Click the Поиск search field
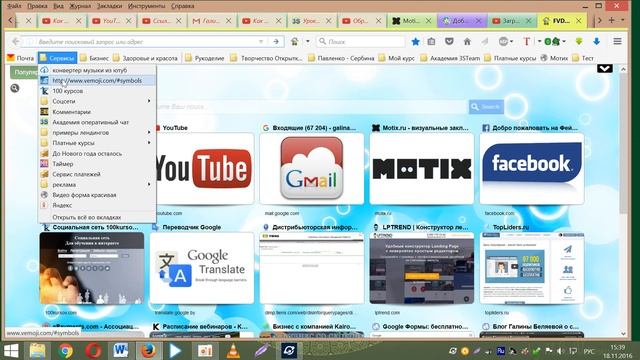 coord(361,42)
